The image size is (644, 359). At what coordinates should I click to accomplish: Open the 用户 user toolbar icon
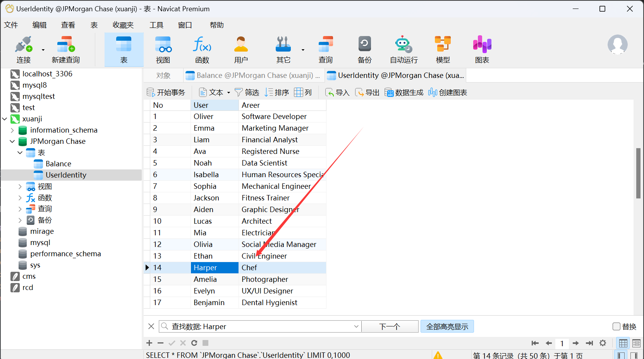(x=241, y=50)
